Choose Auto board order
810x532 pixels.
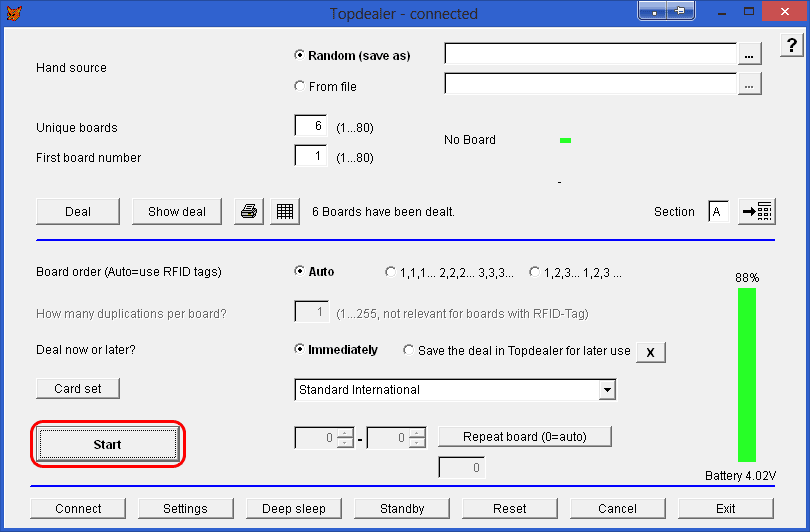[314, 271]
